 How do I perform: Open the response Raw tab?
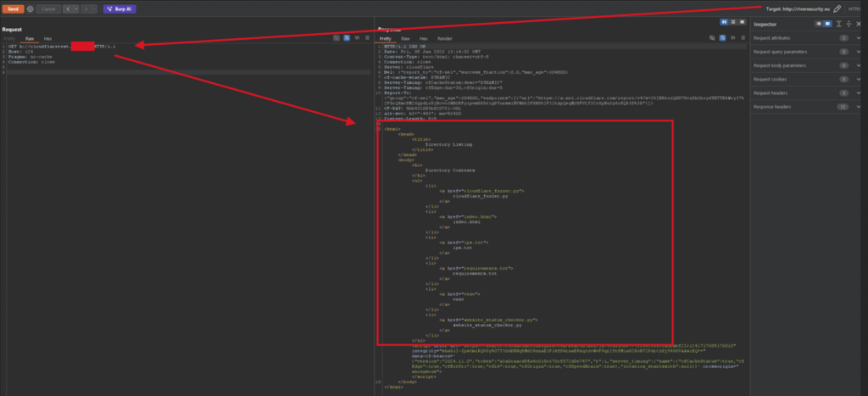[x=406, y=38]
